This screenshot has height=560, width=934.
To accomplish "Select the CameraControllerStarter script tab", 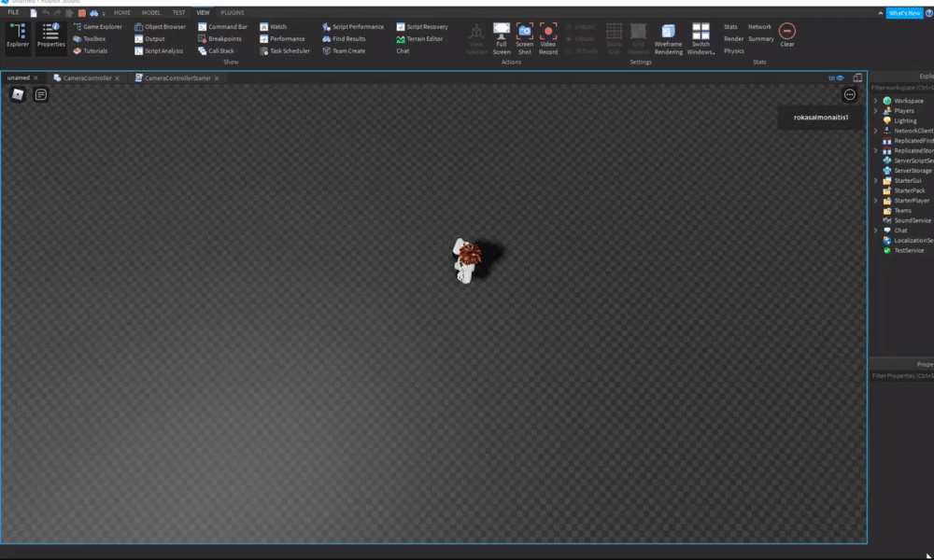I will click(x=177, y=78).
